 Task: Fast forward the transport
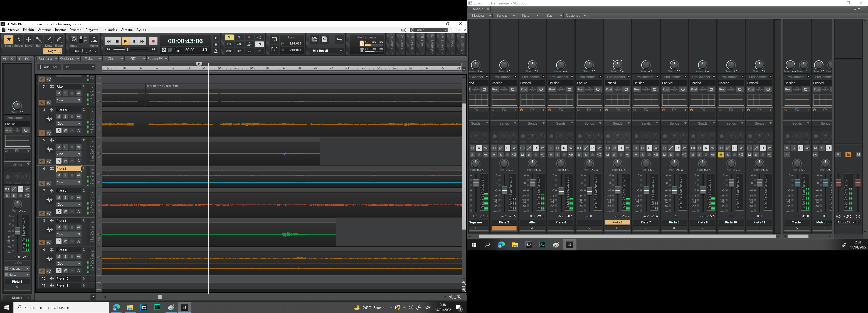tap(142, 41)
